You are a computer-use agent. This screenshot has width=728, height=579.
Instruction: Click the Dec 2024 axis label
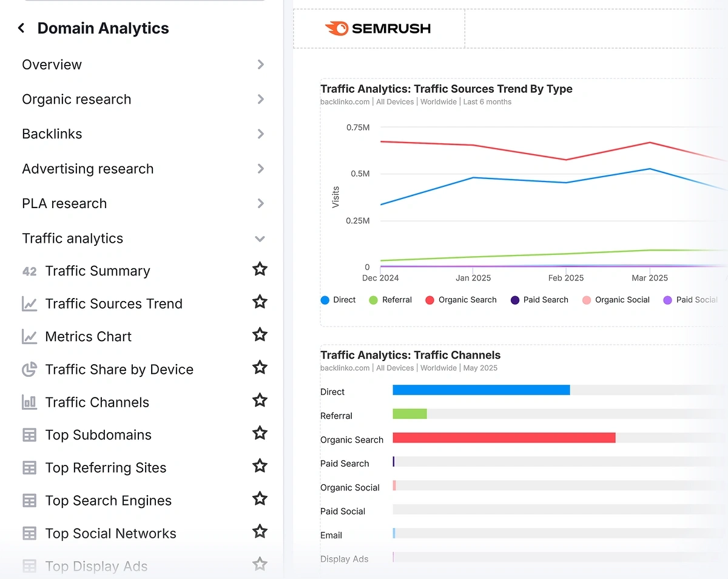tap(380, 278)
